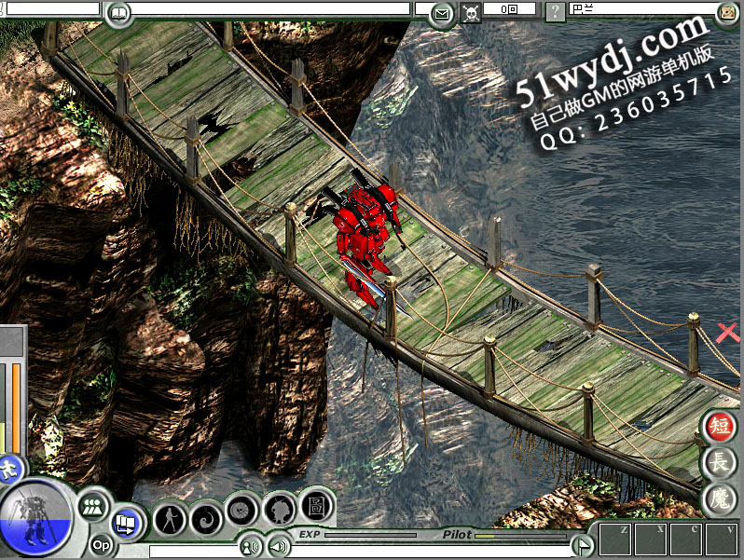Viewport: 744px width, 560px height.
Task: Click the Pilot progress bar
Action: point(520,536)
